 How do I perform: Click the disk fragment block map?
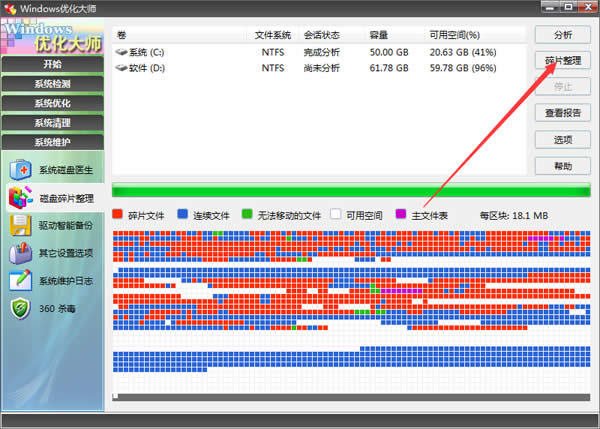tap(351, 311)
